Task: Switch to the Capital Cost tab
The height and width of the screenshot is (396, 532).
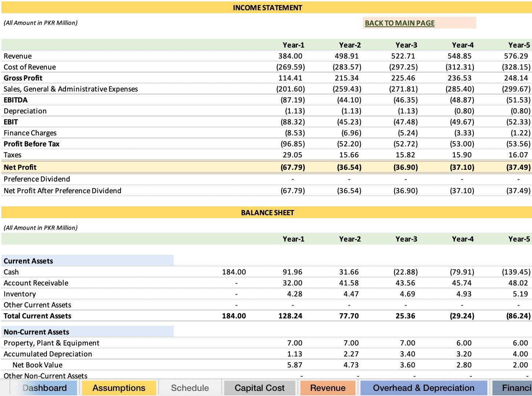Action: (x=259, y=388)
